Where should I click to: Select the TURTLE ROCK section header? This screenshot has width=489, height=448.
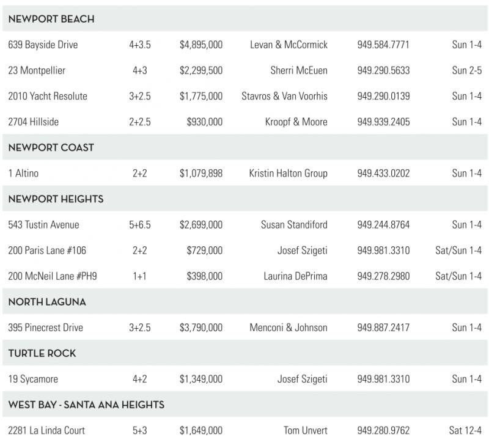point(42,353)
